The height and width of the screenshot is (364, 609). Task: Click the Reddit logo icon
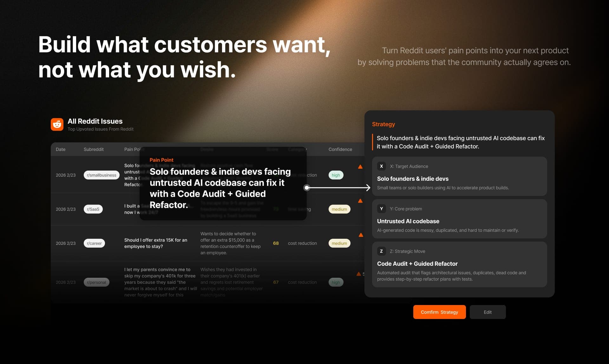[57, 124]
